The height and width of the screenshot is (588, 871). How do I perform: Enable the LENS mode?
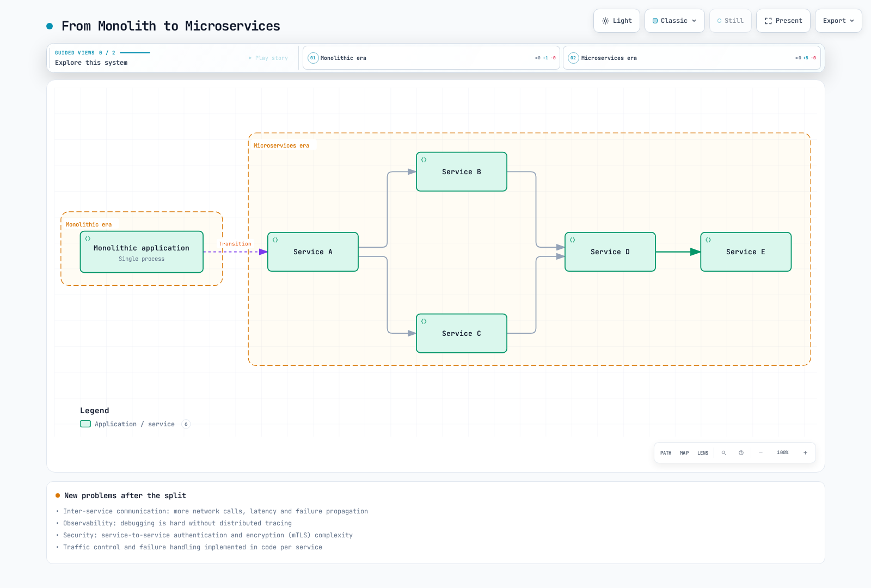pyautogui.click(x=703, y=452)
